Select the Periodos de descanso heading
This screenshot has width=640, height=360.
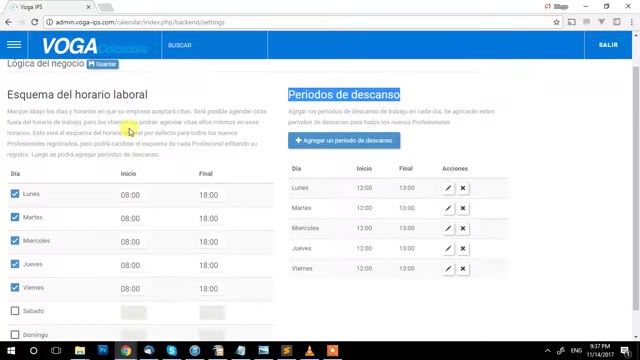pos(344,95)
